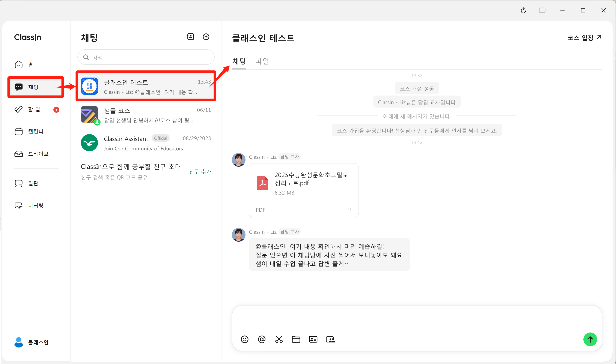
Task: Select the 샘플 코스 chat conversation
Action: tap(146, 115)
